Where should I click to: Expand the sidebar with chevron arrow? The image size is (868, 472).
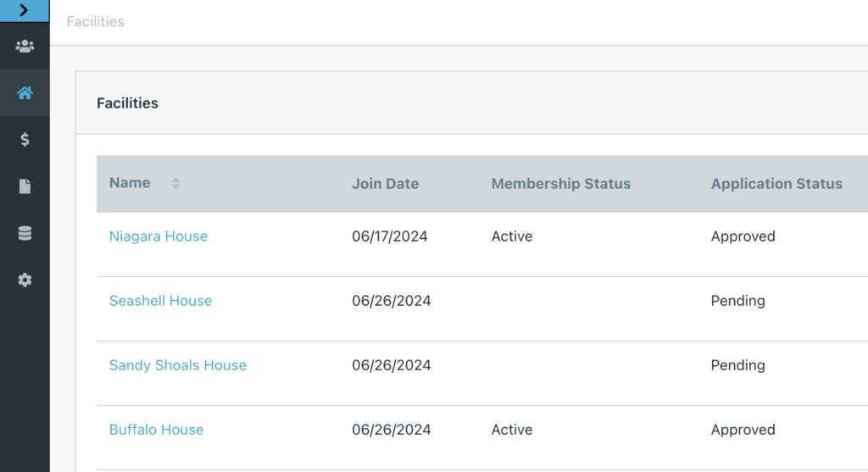point(25,10)
